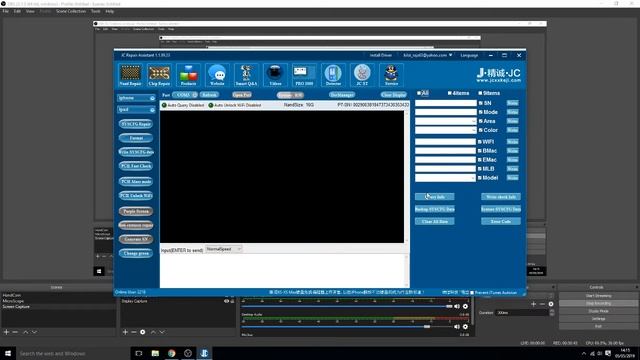The image size is (640, 360).
Task: Click the Desktop Audio settings gear in OBS
Action: coord(465,327)
